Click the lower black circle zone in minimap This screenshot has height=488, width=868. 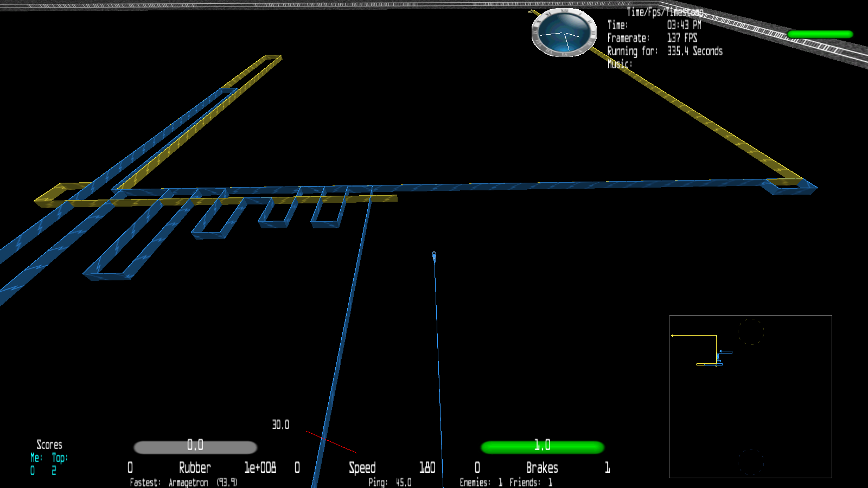750,463
